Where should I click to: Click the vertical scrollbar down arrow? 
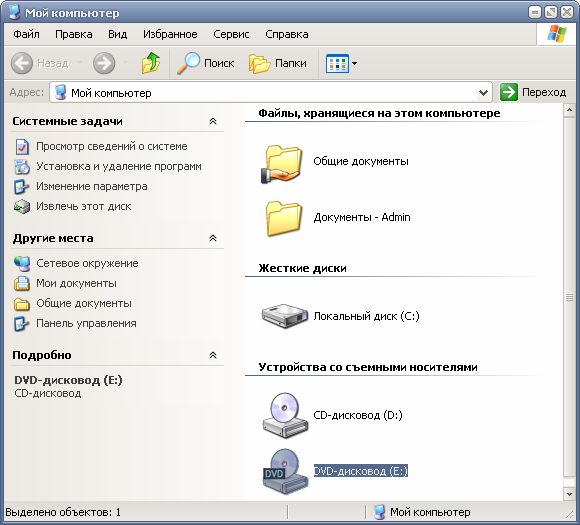(569, 493)
